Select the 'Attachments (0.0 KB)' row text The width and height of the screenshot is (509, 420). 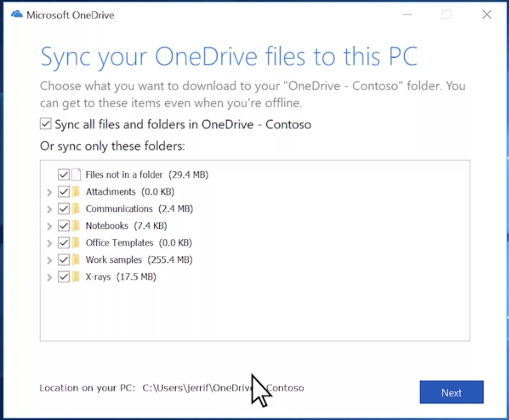tap(130, 192)
